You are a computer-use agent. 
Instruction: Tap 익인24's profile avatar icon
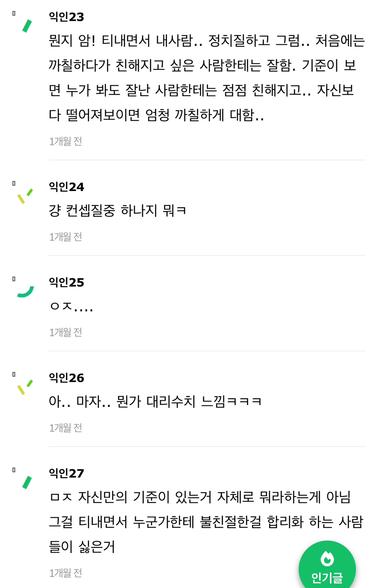point(25,196)
